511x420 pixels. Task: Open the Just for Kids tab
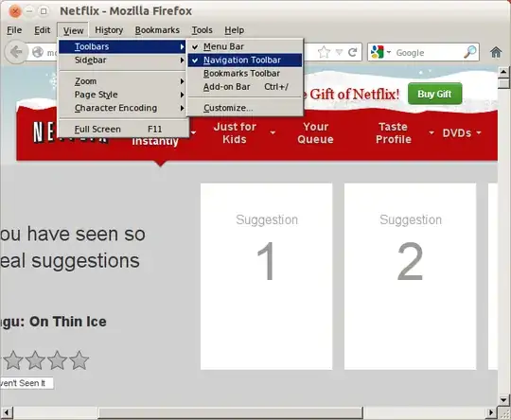point(235,133)
